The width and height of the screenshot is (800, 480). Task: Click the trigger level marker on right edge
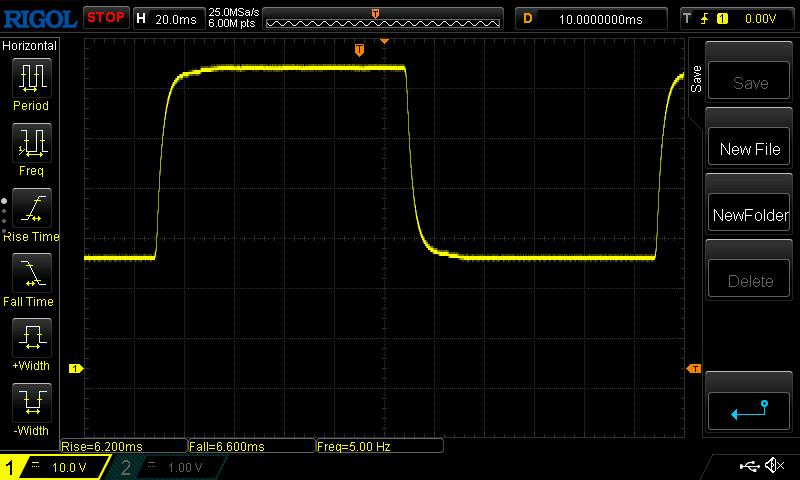[x=693, y=369]
